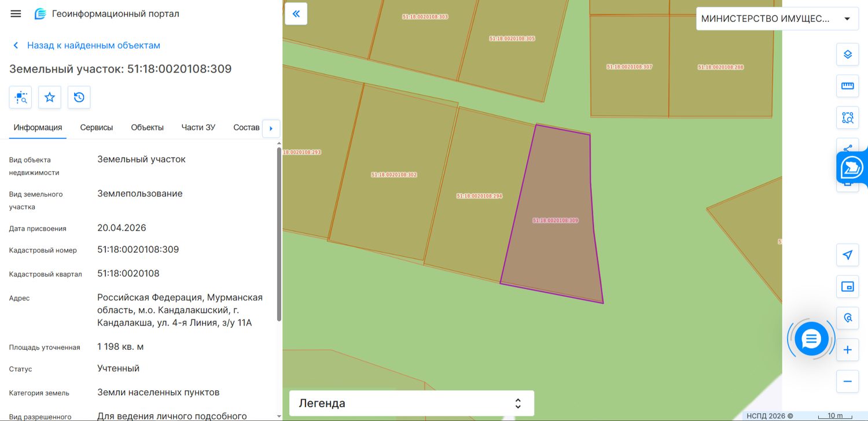Open the share map tool

(x=848, y=147)
